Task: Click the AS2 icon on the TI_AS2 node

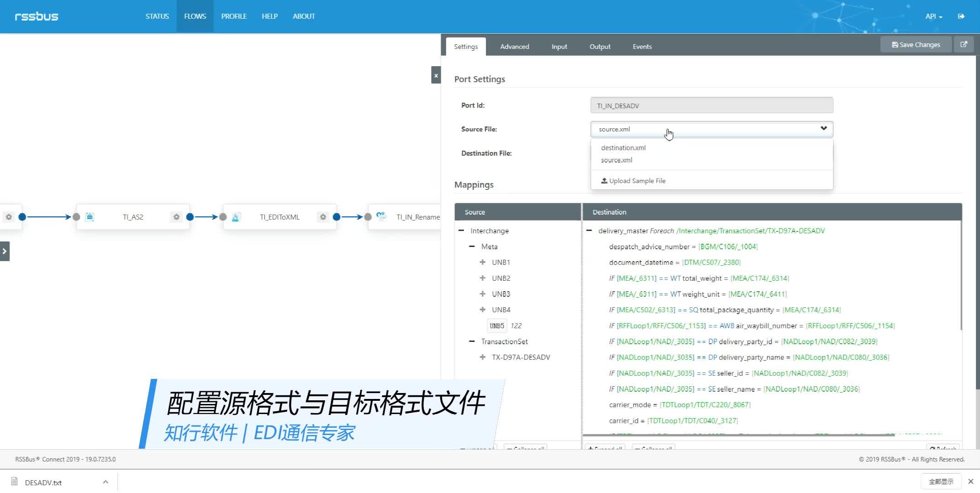Action: click(90, 217)
